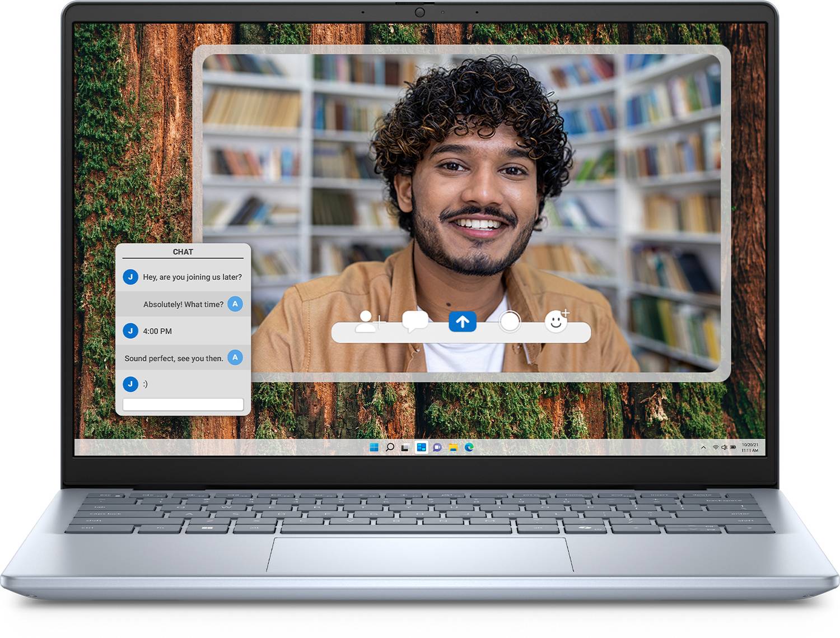This screenshot has height=638, width=840.
Task: Click the taskbar Search magnifier icon
Action: 390,447
